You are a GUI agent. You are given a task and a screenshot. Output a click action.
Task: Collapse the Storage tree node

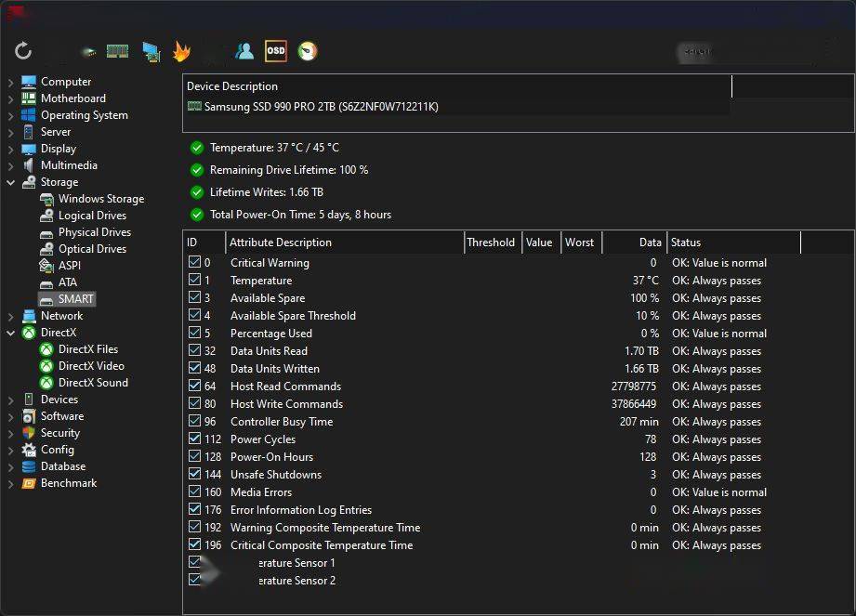[11, 182]
